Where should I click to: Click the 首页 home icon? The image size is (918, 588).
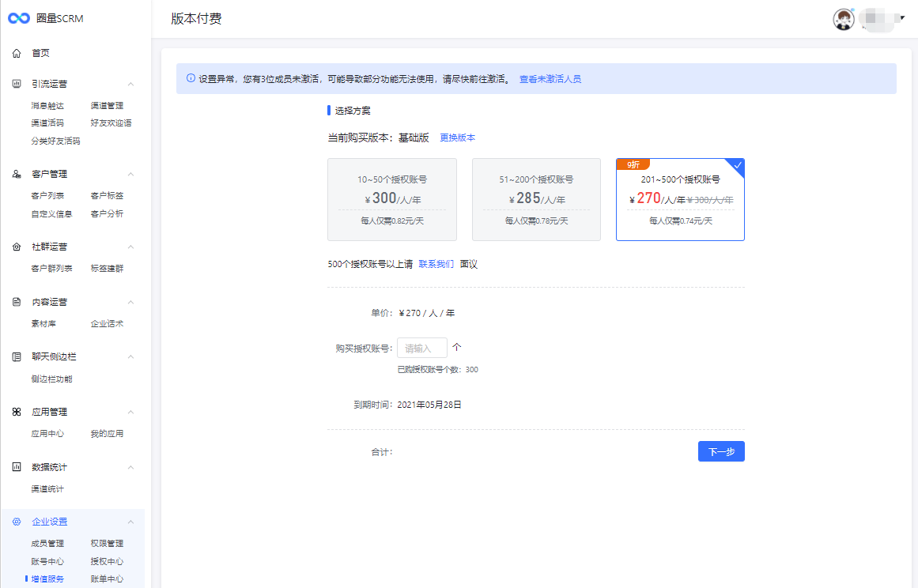(x=17, y=53)
